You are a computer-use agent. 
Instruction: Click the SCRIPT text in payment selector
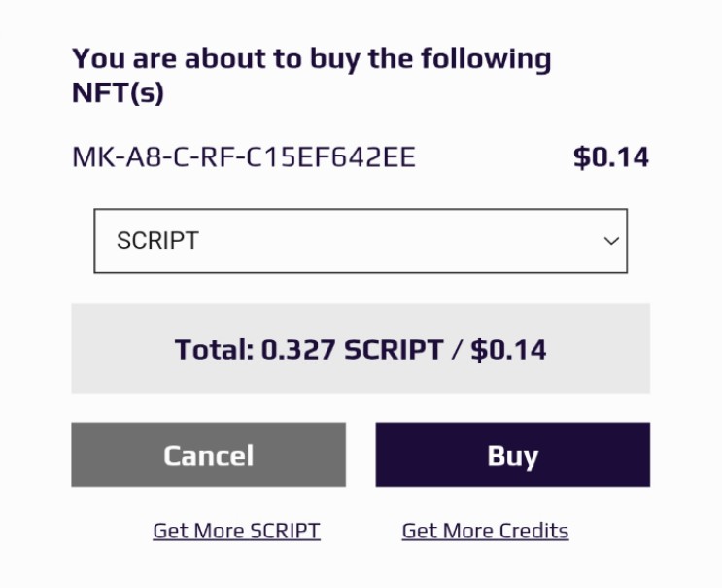tap(157, 241)
